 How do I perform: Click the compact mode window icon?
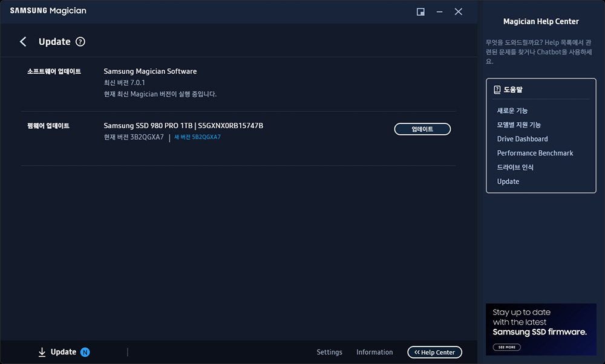click(420, 12)
